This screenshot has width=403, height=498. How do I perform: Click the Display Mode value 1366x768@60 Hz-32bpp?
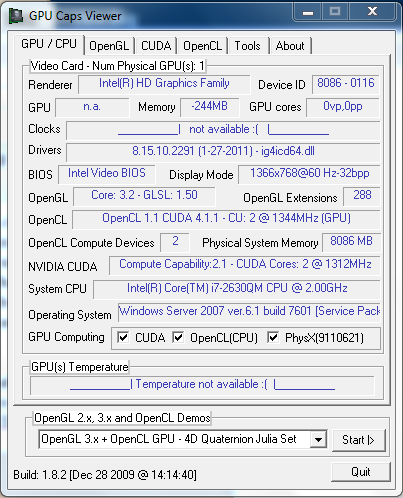tap(309, 174)
